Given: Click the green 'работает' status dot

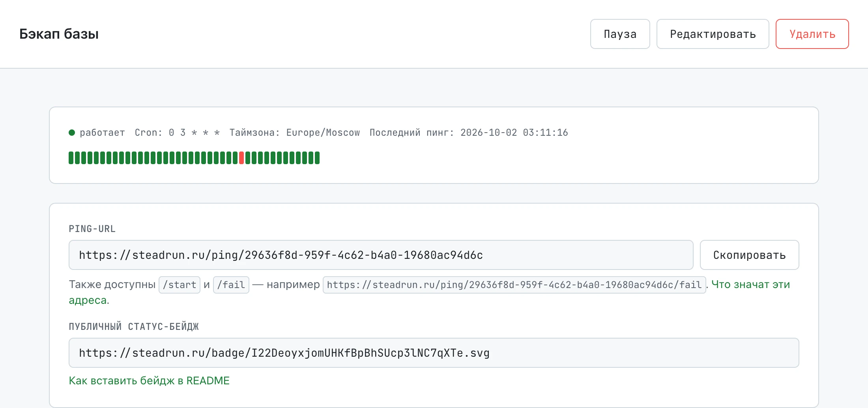Looking at the screenshot, I should click(x=72, y=133).
